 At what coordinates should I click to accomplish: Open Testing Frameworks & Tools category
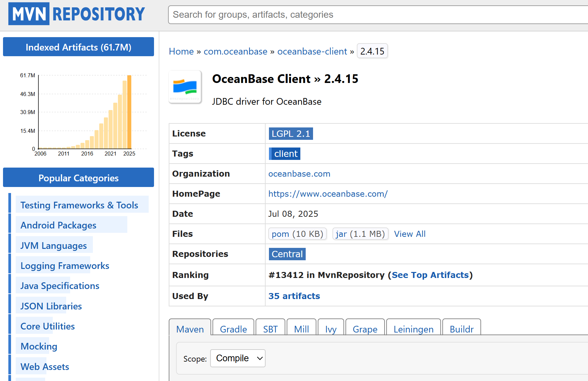coord(79,205)
